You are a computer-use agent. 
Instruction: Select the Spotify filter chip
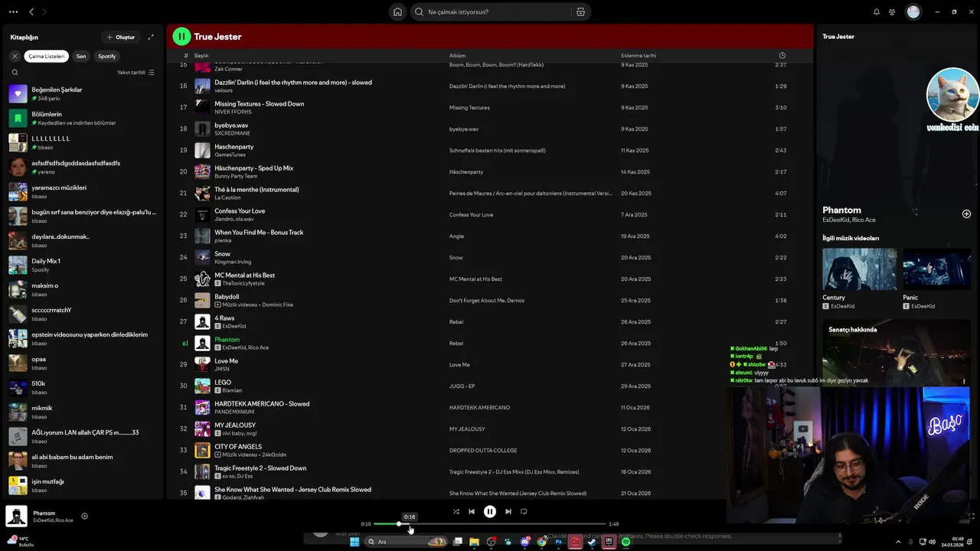(x=107, y=56)
